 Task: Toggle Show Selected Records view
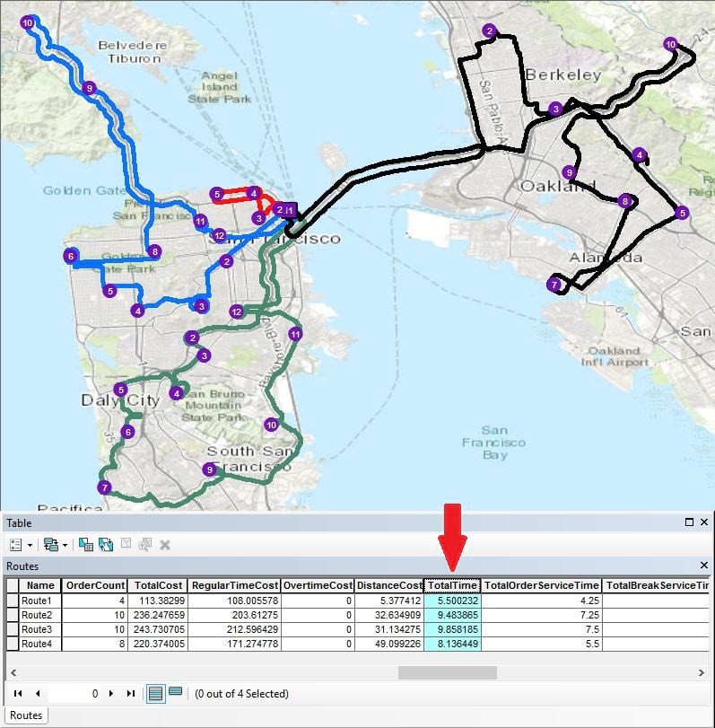tap(176, 692)
